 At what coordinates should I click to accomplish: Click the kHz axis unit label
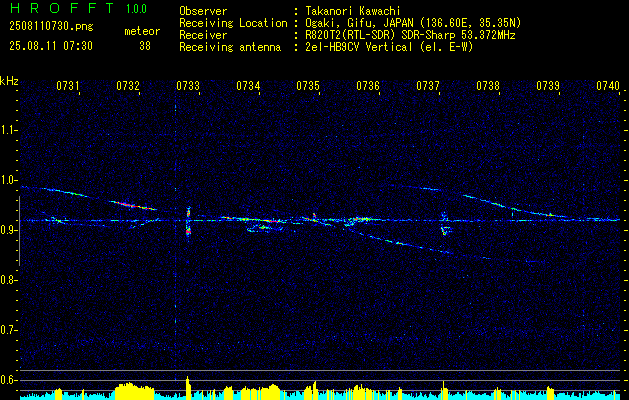[9, 81]
